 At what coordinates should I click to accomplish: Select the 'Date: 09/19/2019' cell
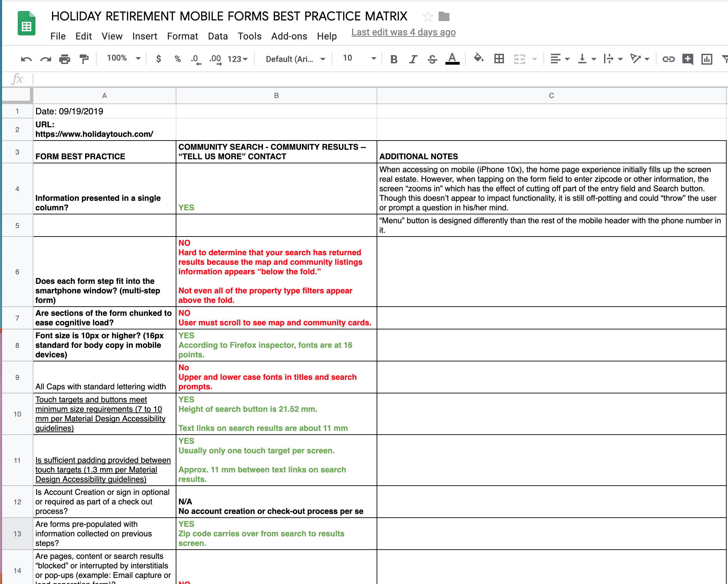click(105, 111)
